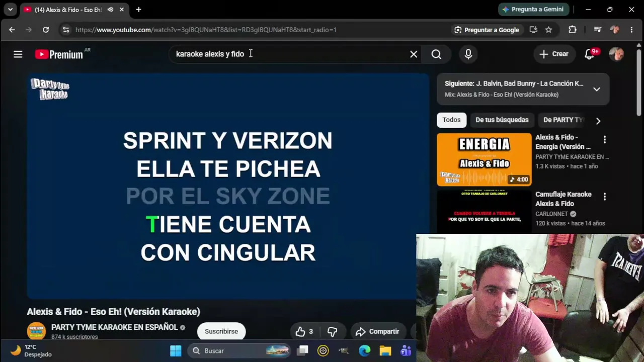Subscribe with the Suscribirse button
The width and height of the screenshot is (644, 362).
(221, 331)
